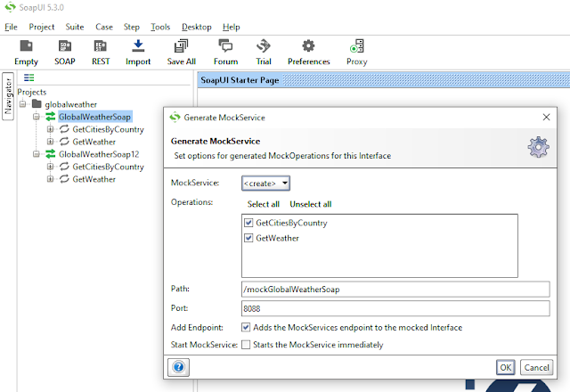Click the help icon in Generate MockService dialog

(178, 367)
